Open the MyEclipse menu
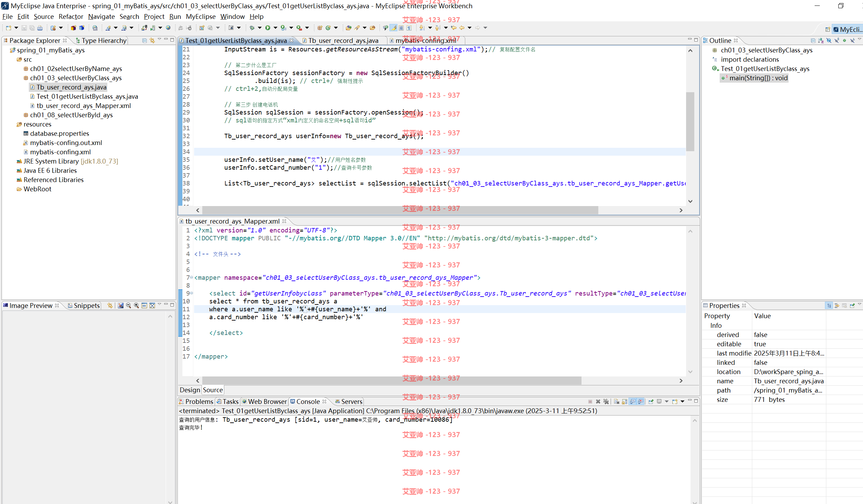The image size is (863, 504). coord(201,16)
